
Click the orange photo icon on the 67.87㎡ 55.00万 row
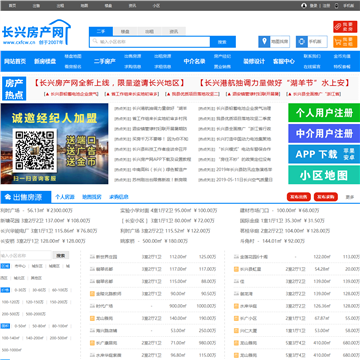(236, 318)
